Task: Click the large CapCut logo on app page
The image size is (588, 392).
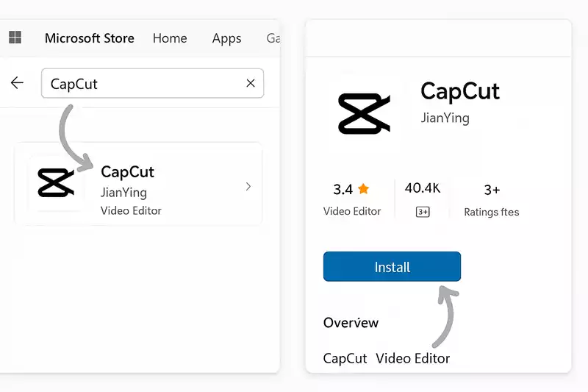Action: coord(364,114)
